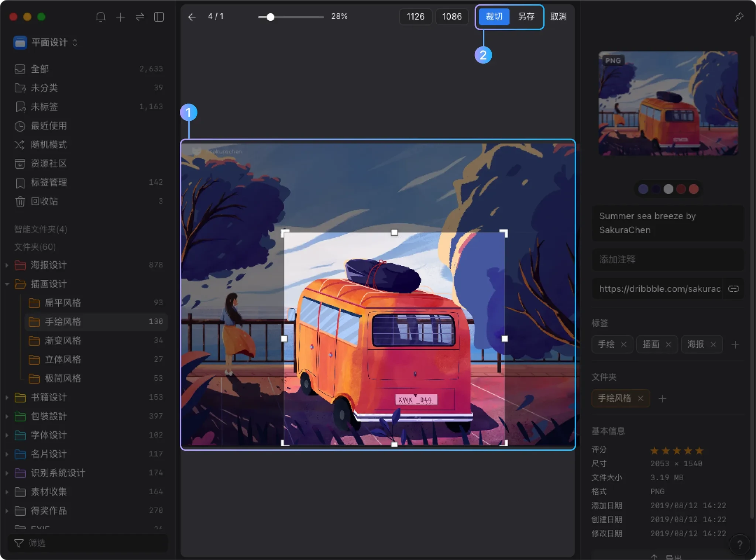The image size is (756, 560).
Task: Remove the 手绘风格 folder chip
Action: 640,398
